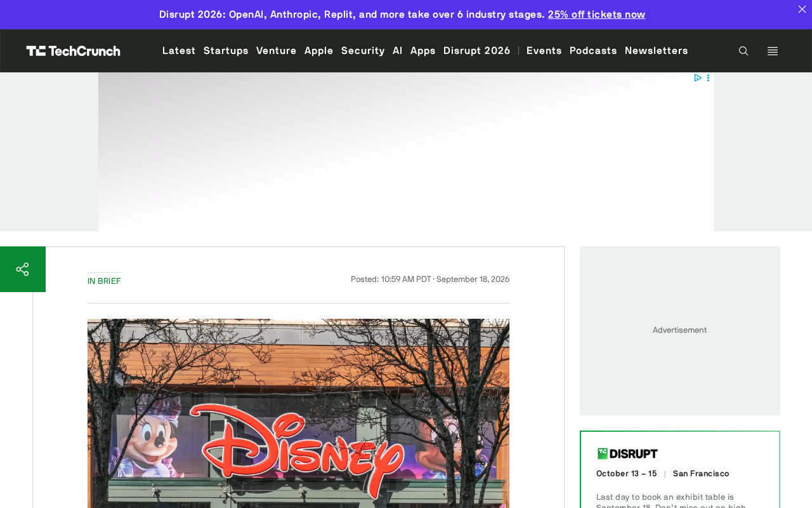Image resolution: width=812 pixels, height=508 pixels.
Task: Click 'San Francisco' event location text
Action: (701, 474)
